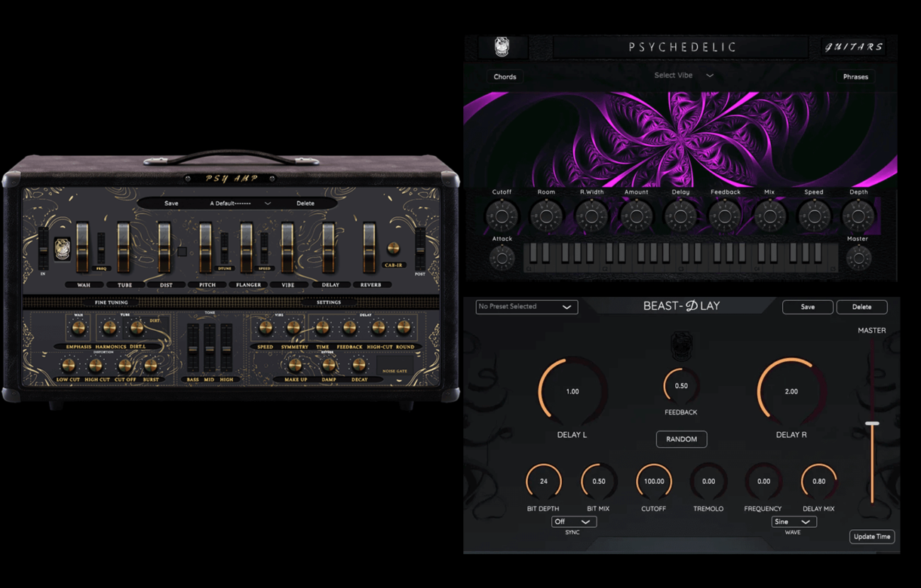Click the skull icon on the Beast-Dlay panel
This screenshot has width=921, height=588.
(x=681, y=348)
